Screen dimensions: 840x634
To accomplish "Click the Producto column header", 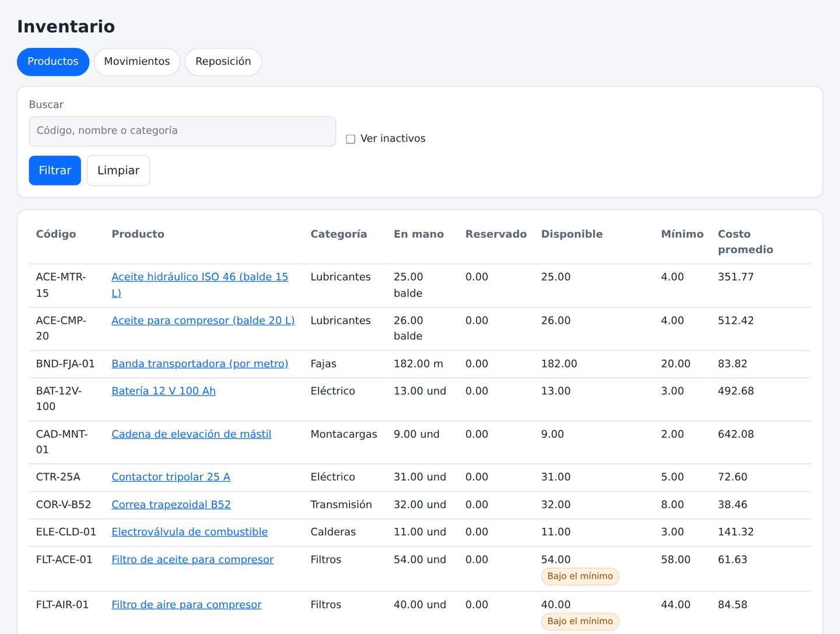I will (x=138, y=234).
